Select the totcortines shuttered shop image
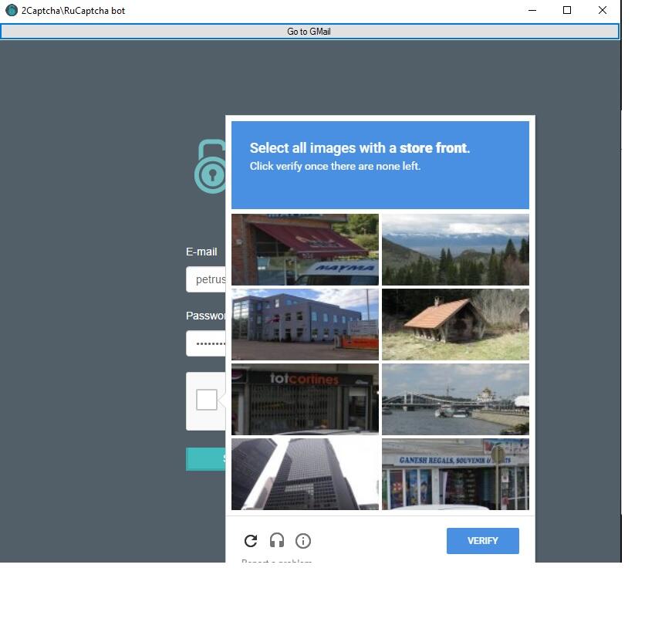Image resolution: width=672 pixels, height=622 pixels. [306, 400]
